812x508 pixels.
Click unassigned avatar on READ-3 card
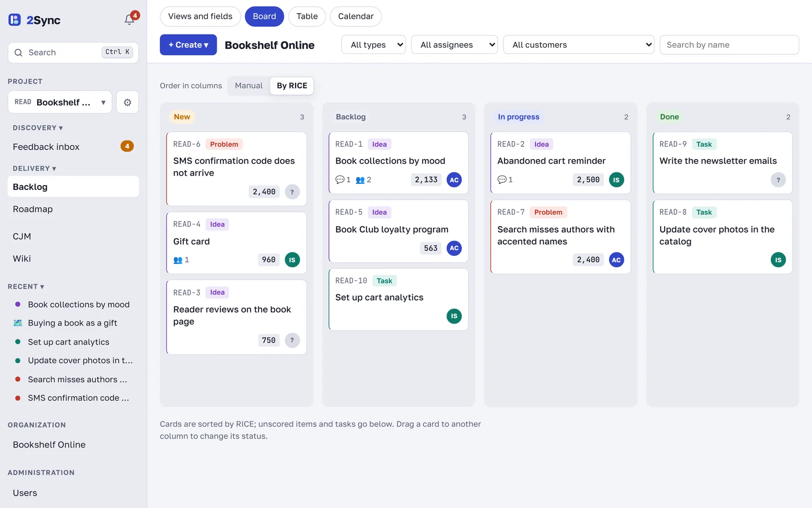292,340
